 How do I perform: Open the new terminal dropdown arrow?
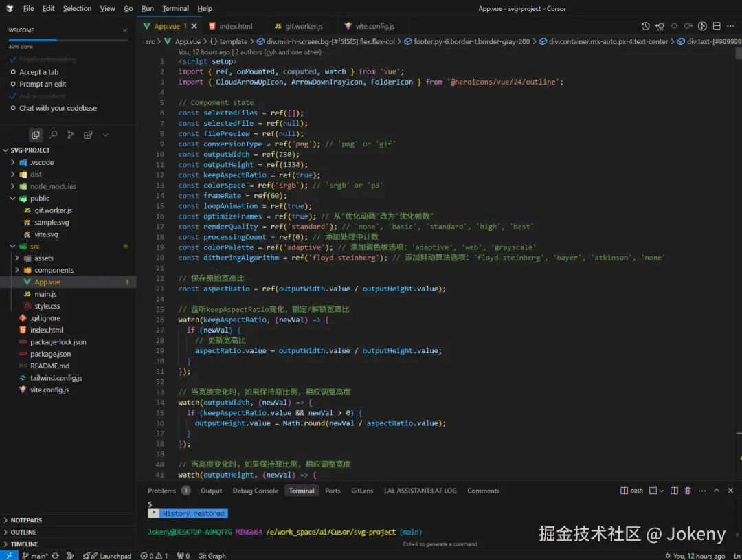point(661,491)
